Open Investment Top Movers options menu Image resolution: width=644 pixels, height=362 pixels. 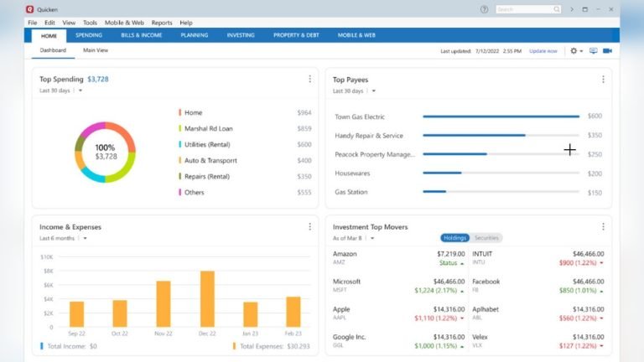click(603, 226)
